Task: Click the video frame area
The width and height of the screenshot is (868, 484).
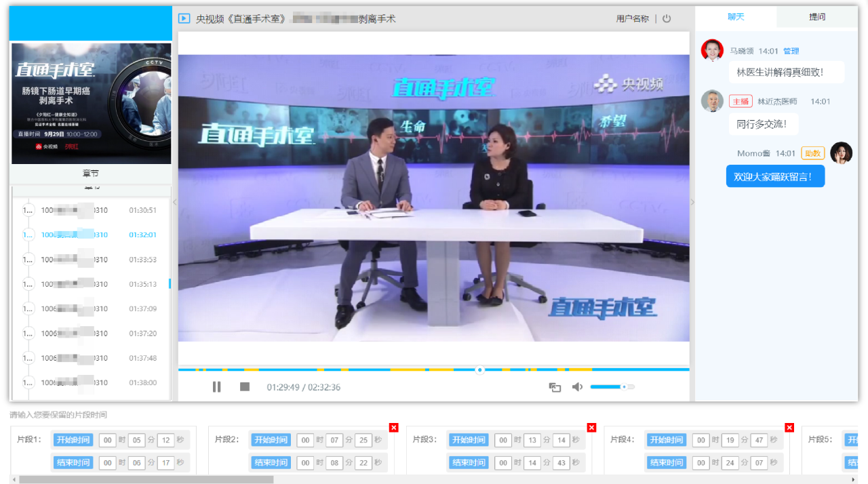Action: pos(434,198)
